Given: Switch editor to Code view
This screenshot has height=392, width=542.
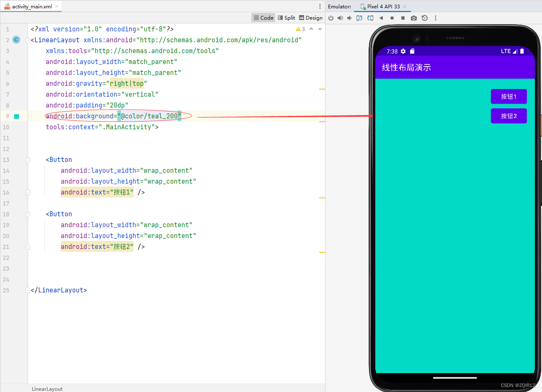Looking at the screenshot, I should click(263, 18).
